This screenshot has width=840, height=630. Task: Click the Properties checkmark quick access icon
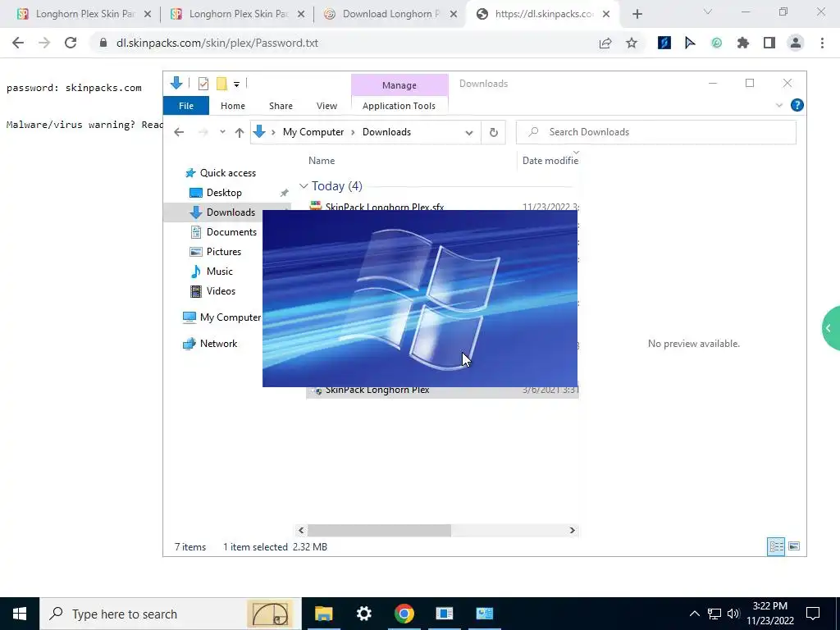[x=203, y=84]
